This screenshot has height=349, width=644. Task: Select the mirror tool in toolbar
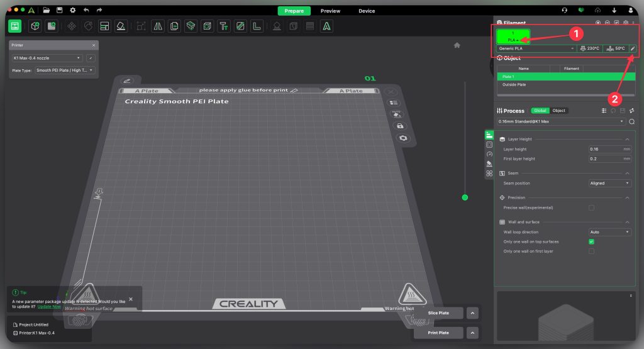158,26
